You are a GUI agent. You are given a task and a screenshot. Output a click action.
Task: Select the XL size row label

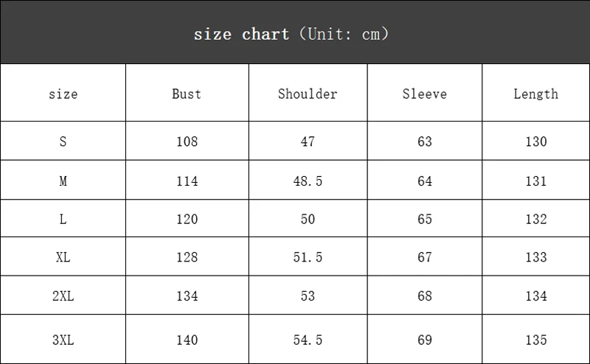point(63,257)
